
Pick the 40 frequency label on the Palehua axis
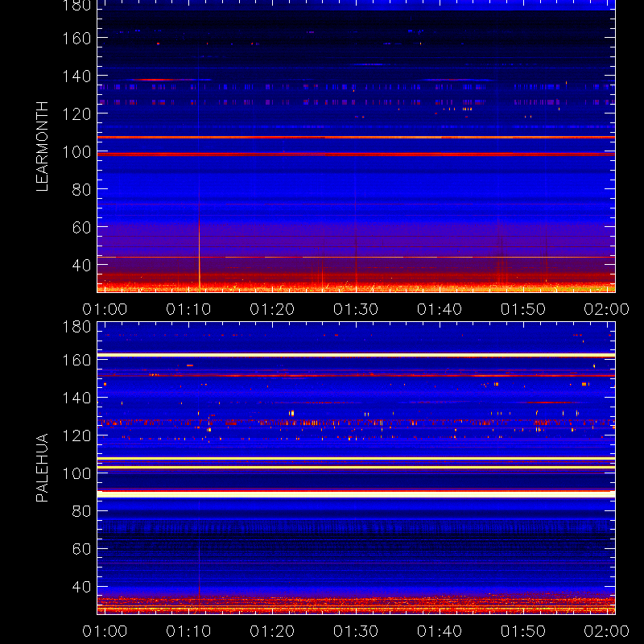click(x=81, y=587)
